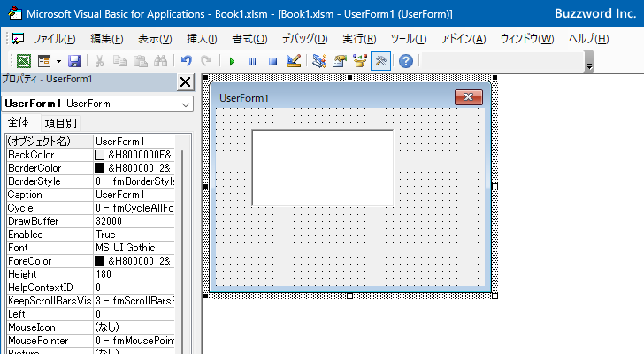Click the white text box on UserForm1
The width and height of the screenshot is (644, 354).
[322, 167]
